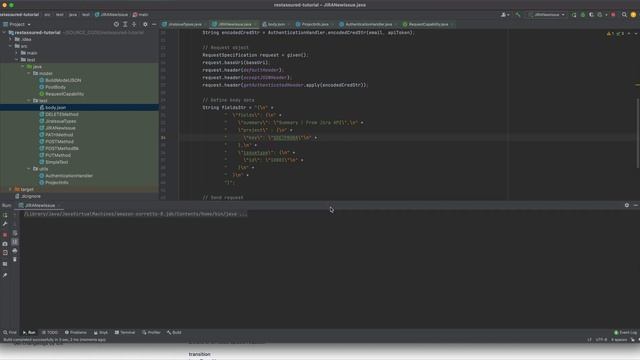Select BuildModelJSON class in model package
640x360 pixels.
click(63, 80)
